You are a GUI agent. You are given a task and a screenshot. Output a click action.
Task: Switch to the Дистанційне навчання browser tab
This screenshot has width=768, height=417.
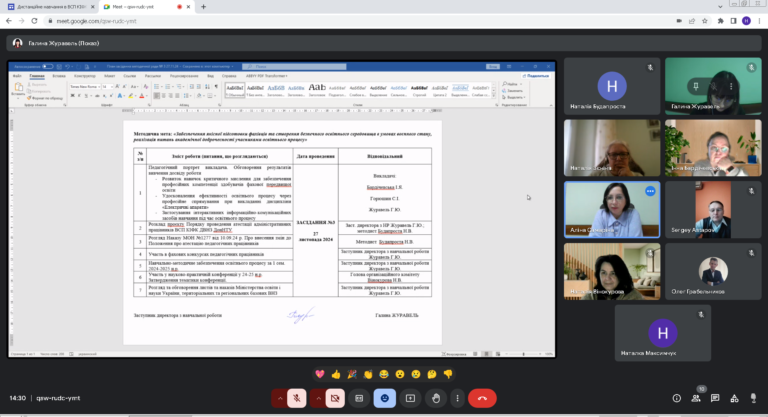[50, 7]
